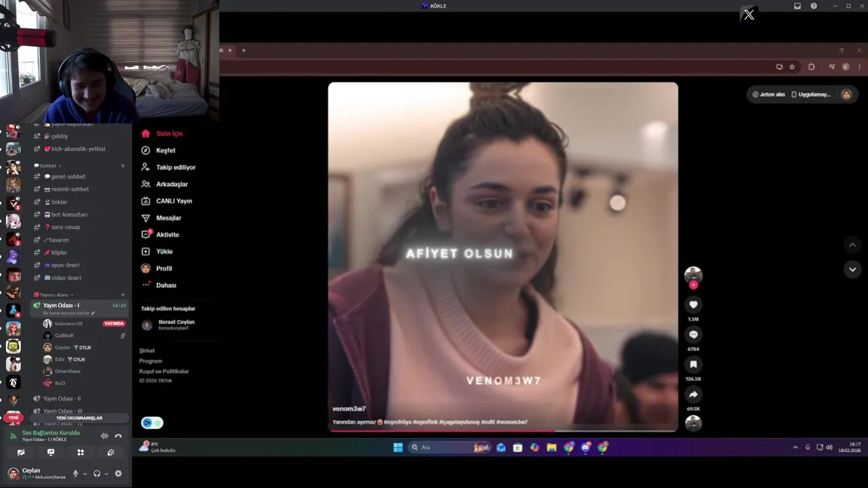Go to previous video with up chevron
Screen dimensions: 868x488
(x=852, y=245)
